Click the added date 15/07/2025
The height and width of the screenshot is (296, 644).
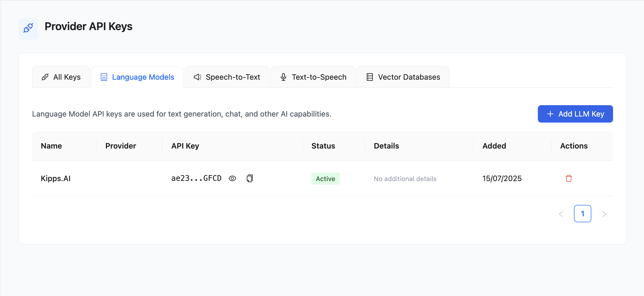click(502, 178)
